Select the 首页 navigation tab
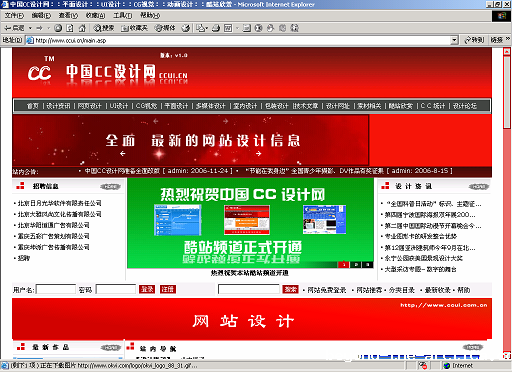 pos(33,106)
